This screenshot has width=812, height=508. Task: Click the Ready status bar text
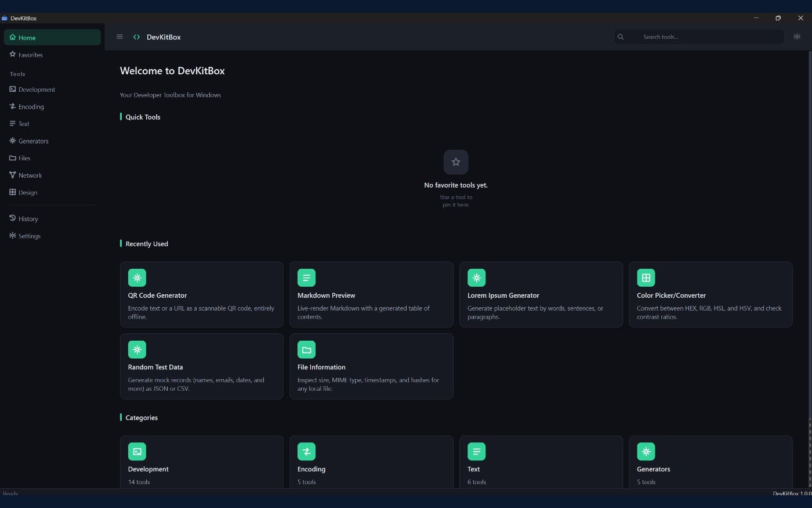[x=10, y=493]
